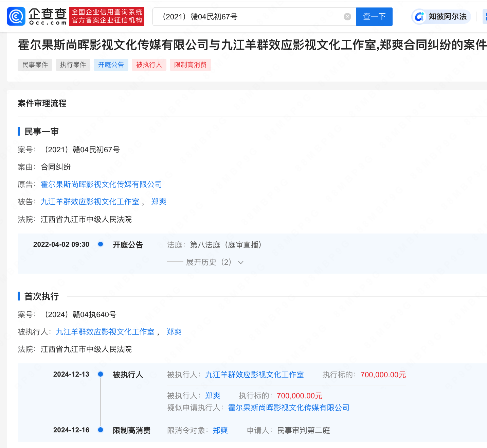Click 民事一审 section heading
Viewport: 487px width, 448px height.
41,132
